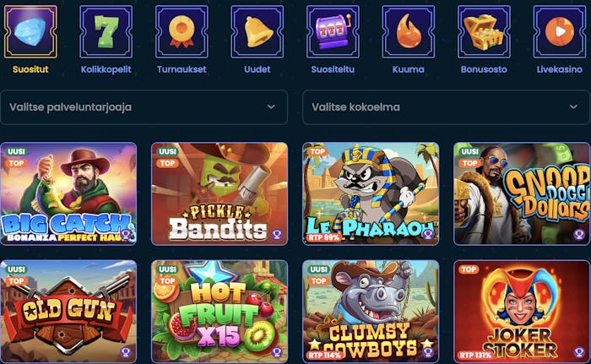Image resolution: width=591 pixels, height=364 pixels.
Task: Switch to the Turnaukset label tab
Action: coord(182,69)
